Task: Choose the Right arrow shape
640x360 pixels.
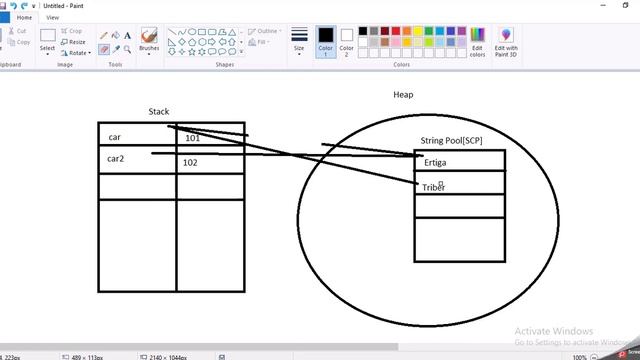Action: (212, 42)
